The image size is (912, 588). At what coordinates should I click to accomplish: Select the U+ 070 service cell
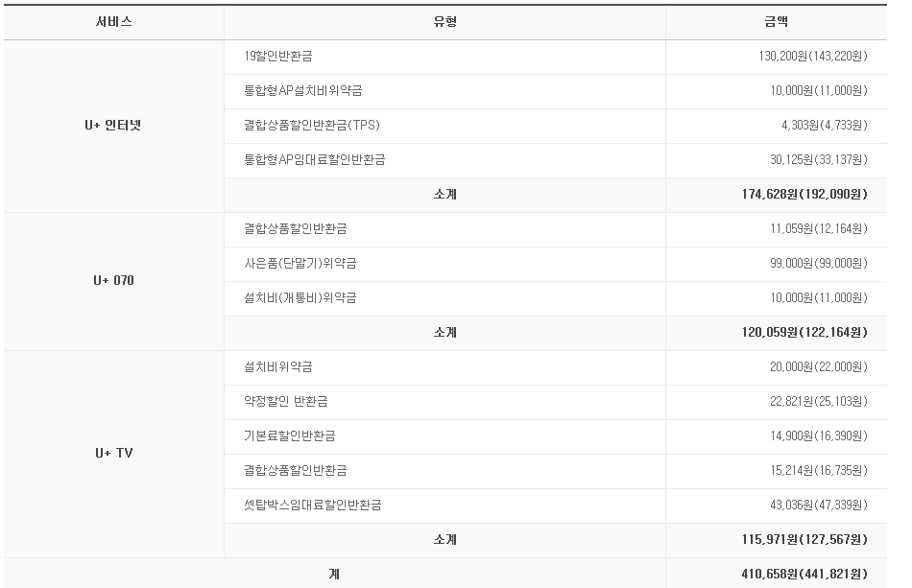[113, 281]
